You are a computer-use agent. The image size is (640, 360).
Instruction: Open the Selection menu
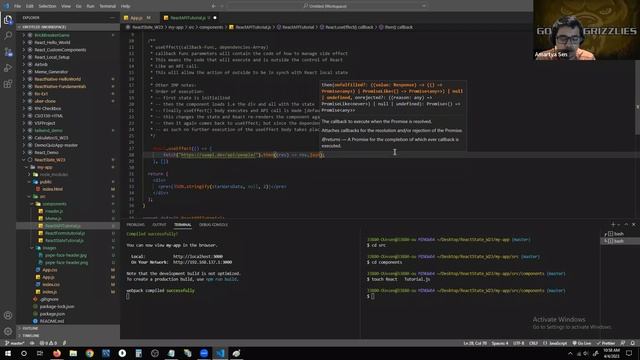coord(47,6)
